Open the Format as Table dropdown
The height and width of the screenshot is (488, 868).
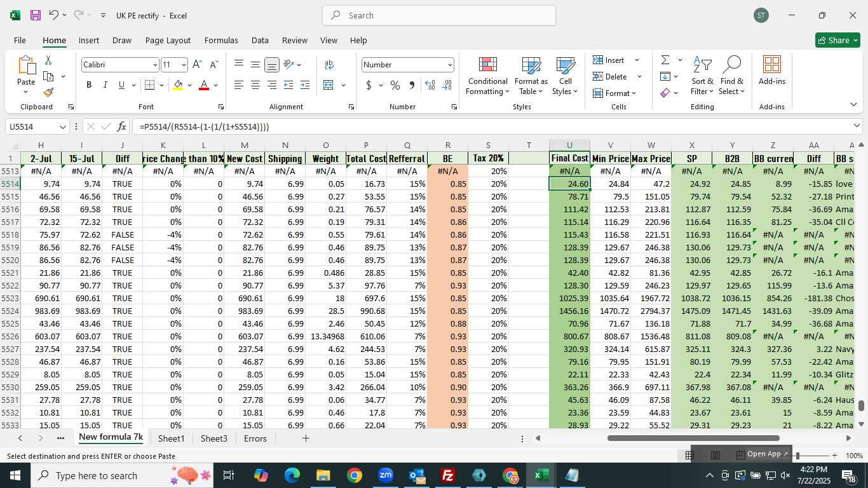tap(531, 76)
